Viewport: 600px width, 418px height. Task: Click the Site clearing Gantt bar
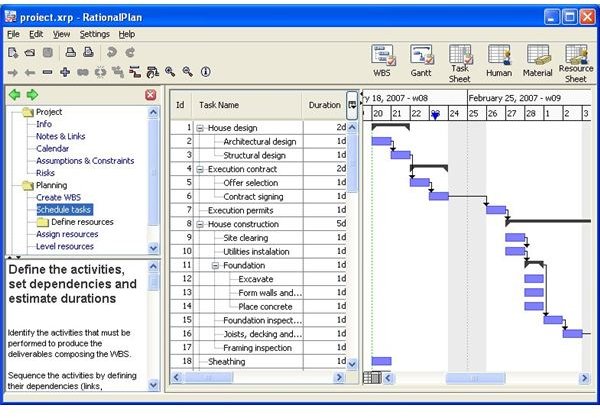[515, 237]
